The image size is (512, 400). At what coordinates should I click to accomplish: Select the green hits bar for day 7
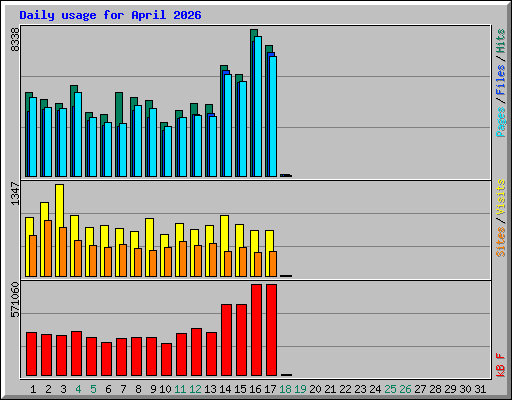pos(119,134)
